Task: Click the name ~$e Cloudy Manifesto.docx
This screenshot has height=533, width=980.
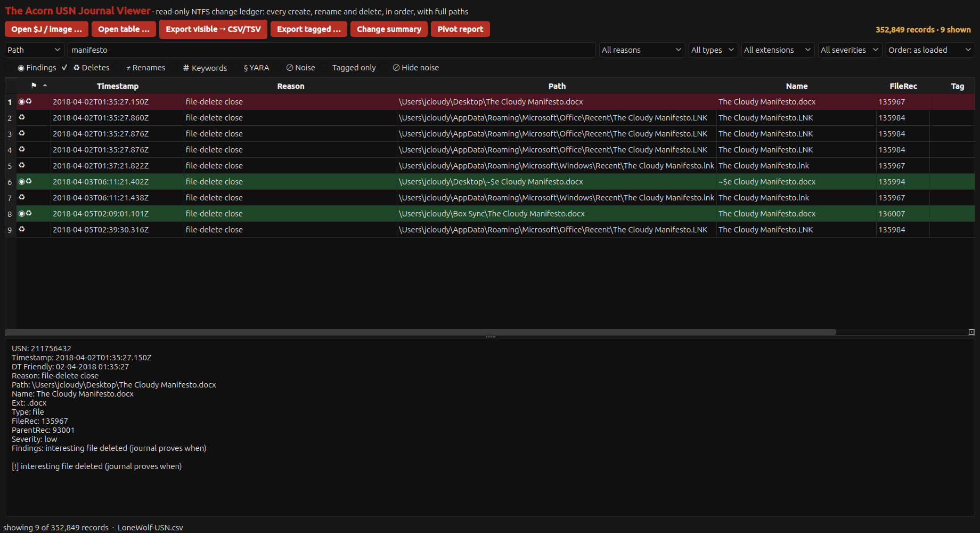Action: tap(767, 182)
